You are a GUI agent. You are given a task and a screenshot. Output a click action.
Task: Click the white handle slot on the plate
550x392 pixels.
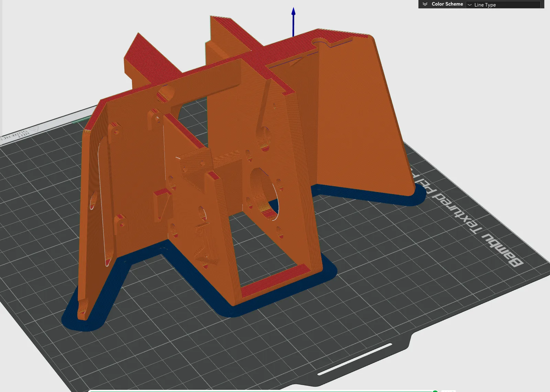(x=355, y=359)
